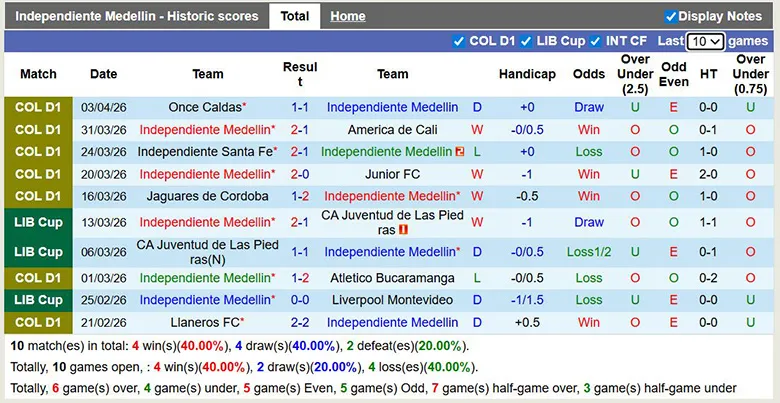Click the 2-0 result against Junior FC
This screenshot has height=403, width=780.
click(299, 174)
